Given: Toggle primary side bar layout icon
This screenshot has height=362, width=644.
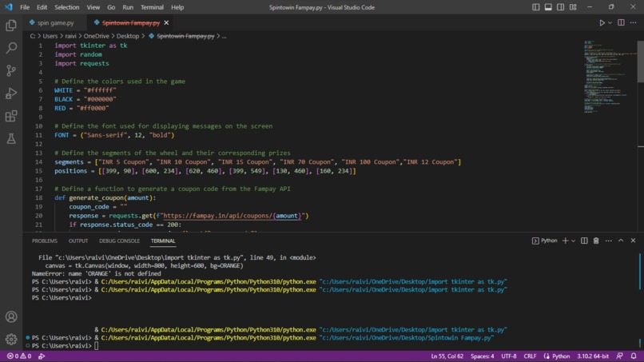Looking at the screenshot, I should coord(536,7).
